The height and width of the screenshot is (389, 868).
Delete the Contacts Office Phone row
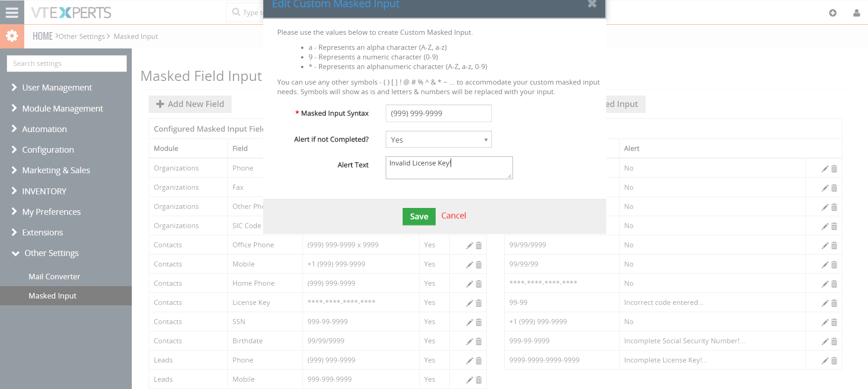pos(479,245)
